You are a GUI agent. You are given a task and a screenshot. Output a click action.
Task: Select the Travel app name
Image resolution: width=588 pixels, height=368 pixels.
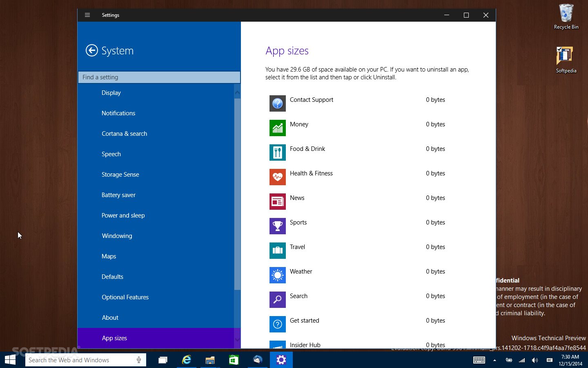(297, 247)
